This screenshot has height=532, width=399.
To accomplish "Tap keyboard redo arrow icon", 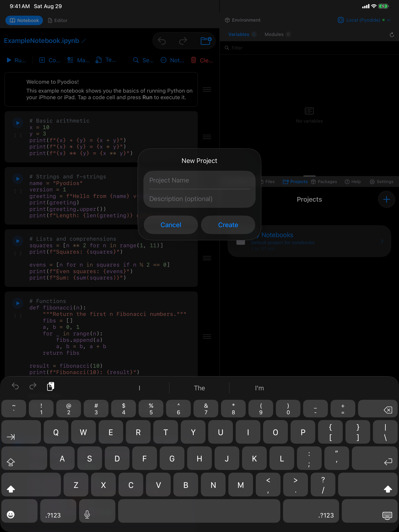I will click(33, 386).
